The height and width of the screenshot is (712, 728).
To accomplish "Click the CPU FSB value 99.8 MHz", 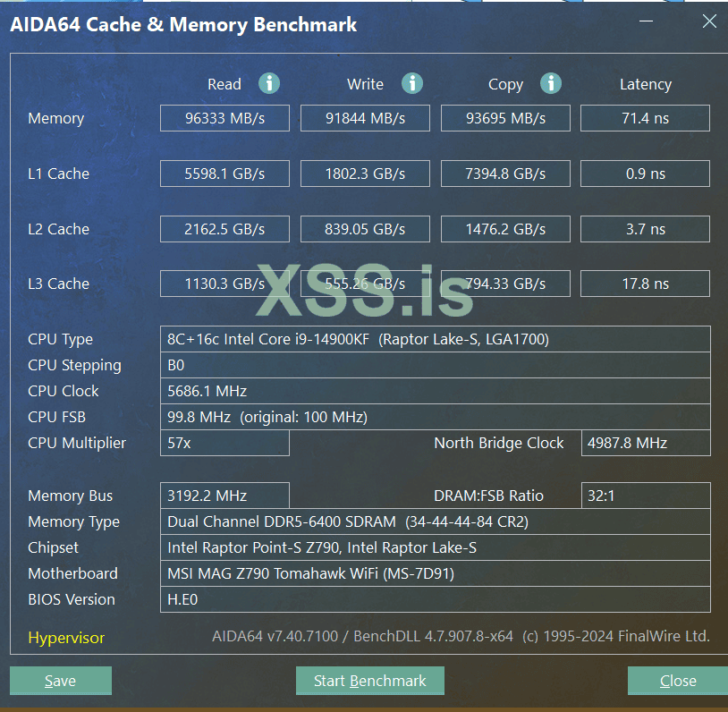I will (x=435, y=417).
